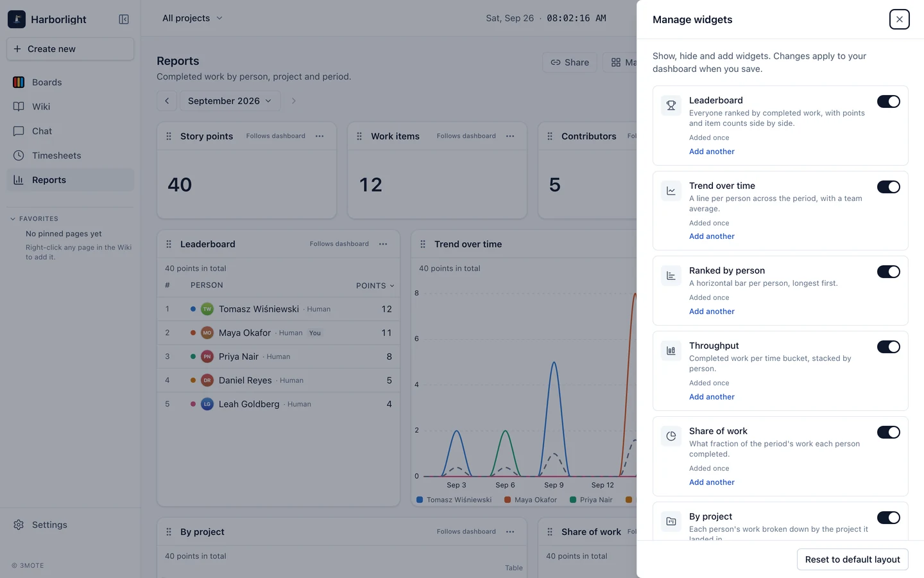Click the By project folder icon
This screenshot has width=924, height=578.
point(671,521)
